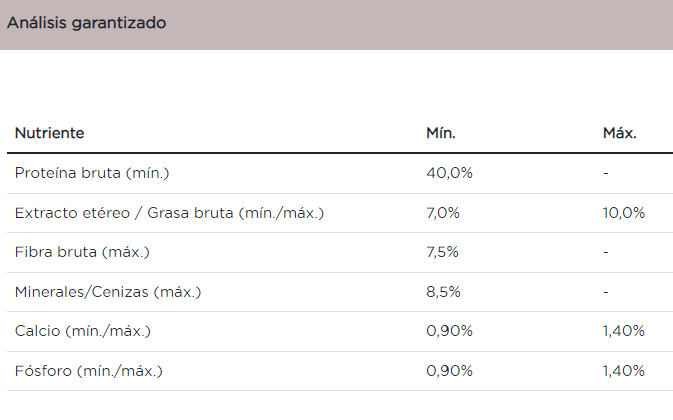Click the 10,0% Grasa bruta maximum value
Viewport: 673px width, 420px height.
click(x=624, y=213)
